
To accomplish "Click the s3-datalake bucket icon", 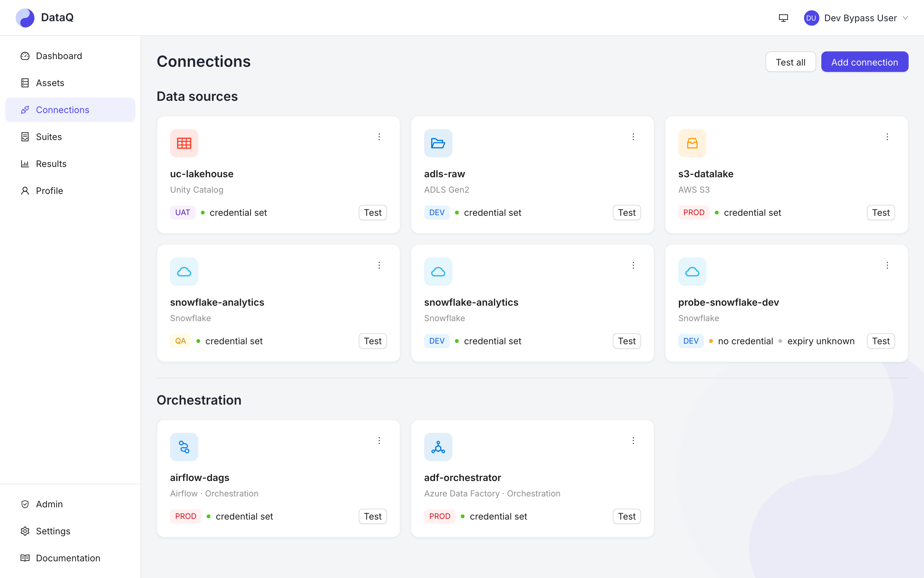I will point(692,143).
